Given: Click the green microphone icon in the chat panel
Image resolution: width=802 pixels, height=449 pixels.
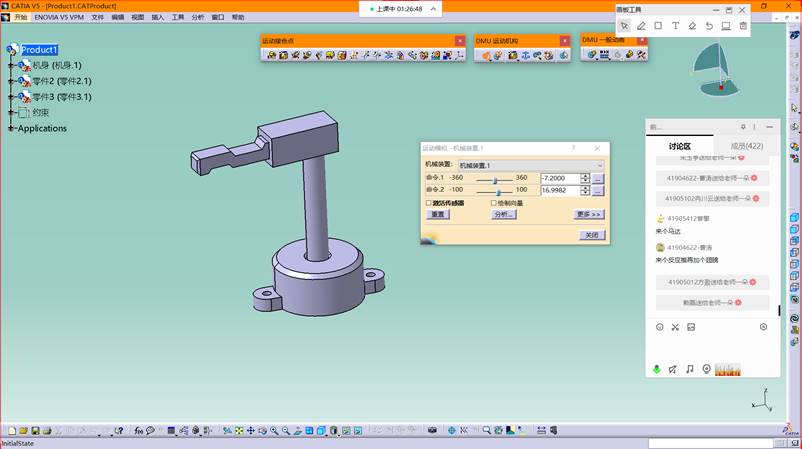Looking at the screenshot, I should (657, 369).
